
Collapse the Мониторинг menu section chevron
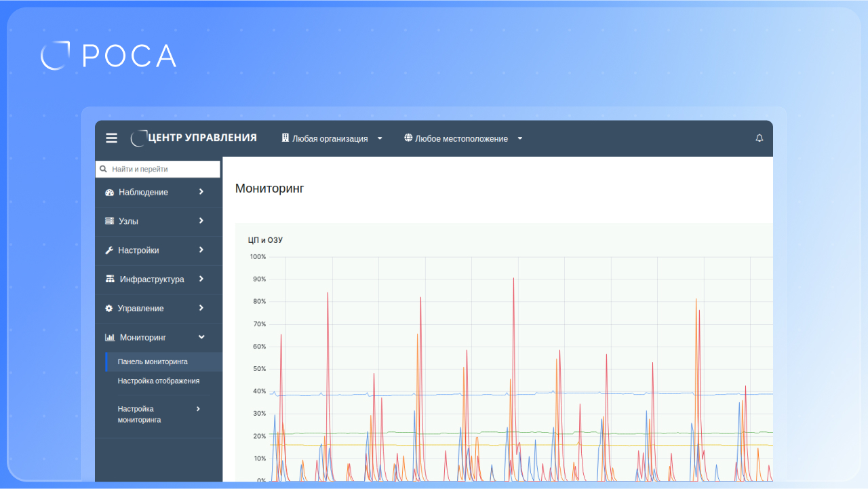(201, 337)
